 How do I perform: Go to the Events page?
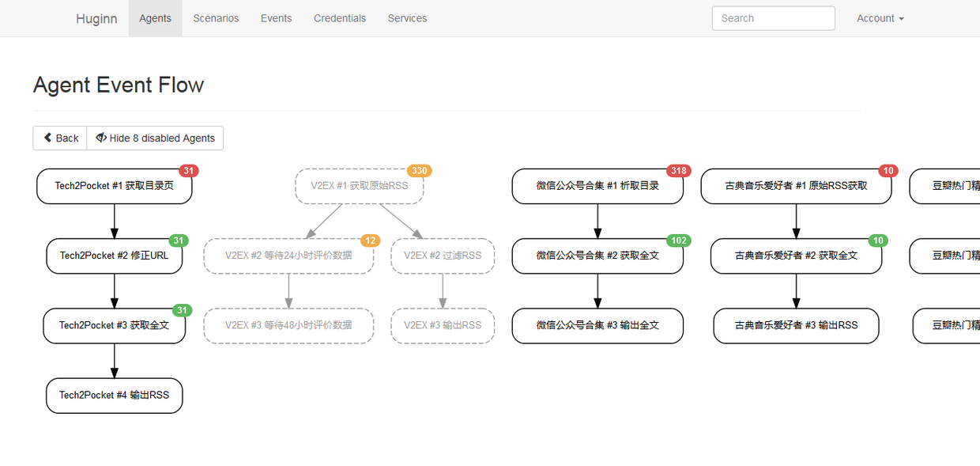coord(276,18)
